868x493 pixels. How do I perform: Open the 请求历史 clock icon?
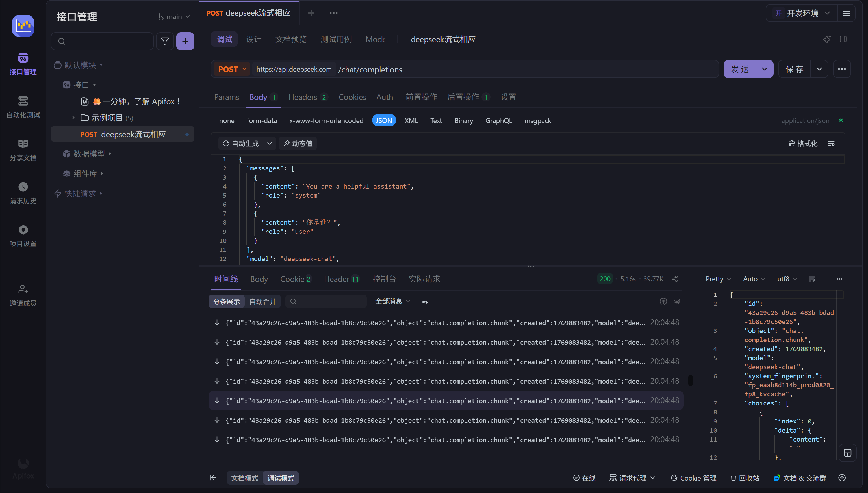pos(23,187)
